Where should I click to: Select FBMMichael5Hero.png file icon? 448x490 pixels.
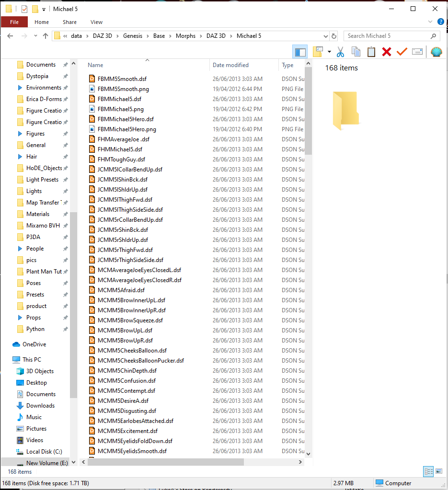click(x=92, y=129)
